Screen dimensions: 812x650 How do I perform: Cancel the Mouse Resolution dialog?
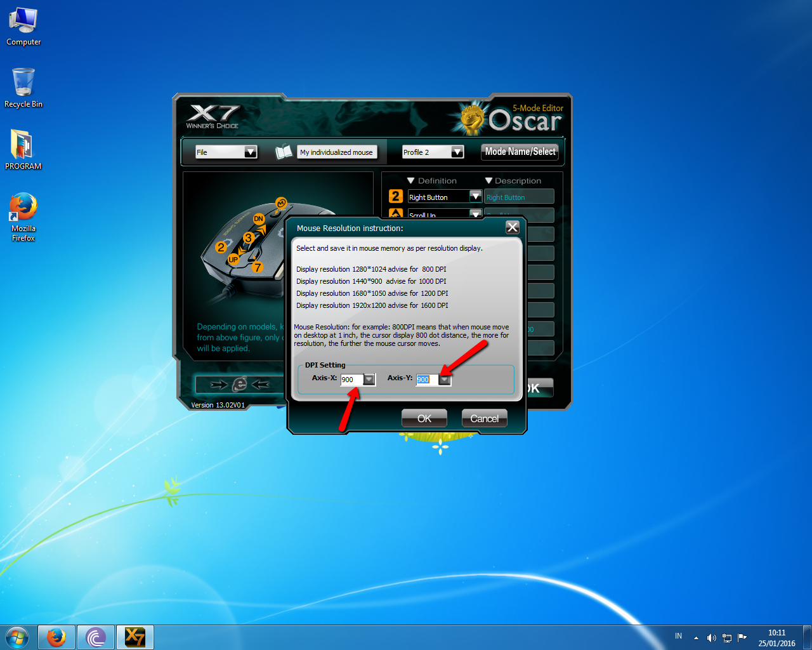485,418
